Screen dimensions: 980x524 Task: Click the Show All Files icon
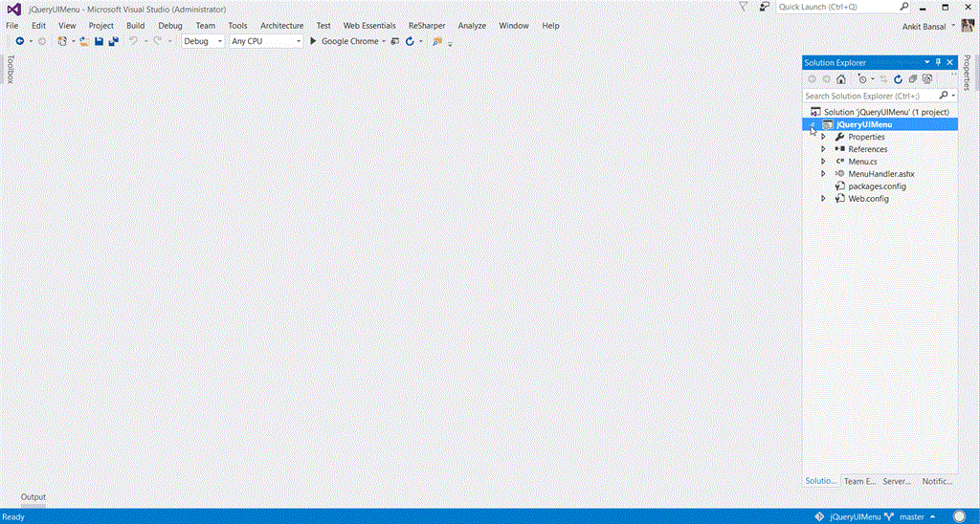click(927, 79)
